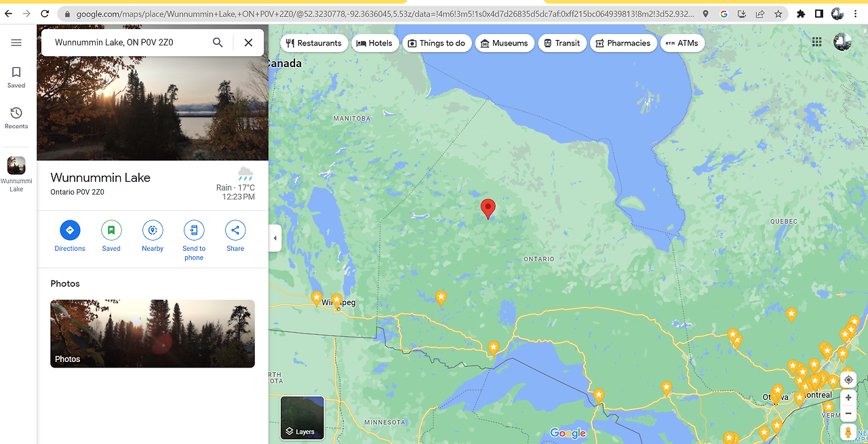
Task: Bookmark this tab with the star icon
Action: (x=778, y=14)
